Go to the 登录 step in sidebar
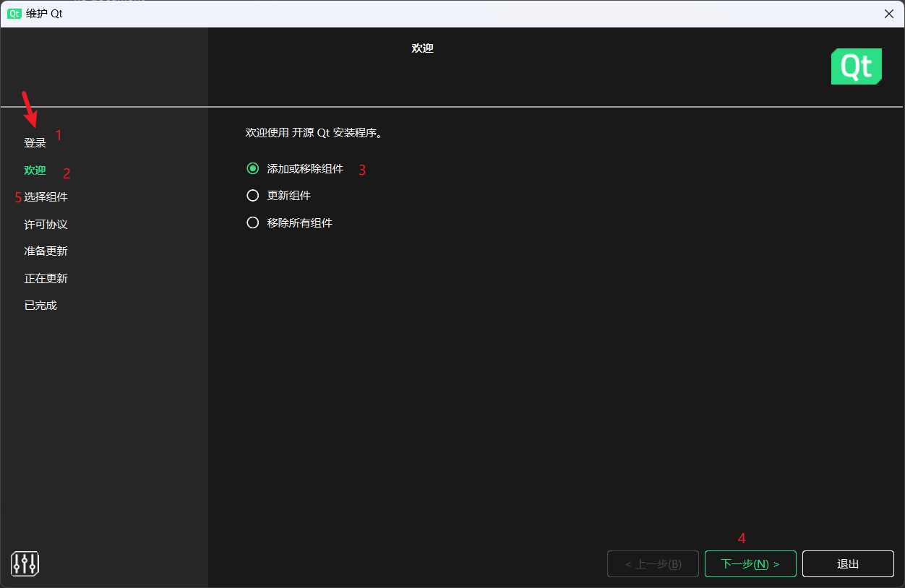Screen dimensions: 905x588 [x=35, y=143]
